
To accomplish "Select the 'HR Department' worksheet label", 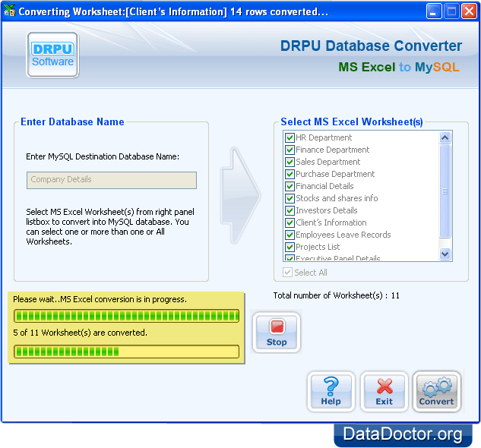I will [x=324, y=137].
